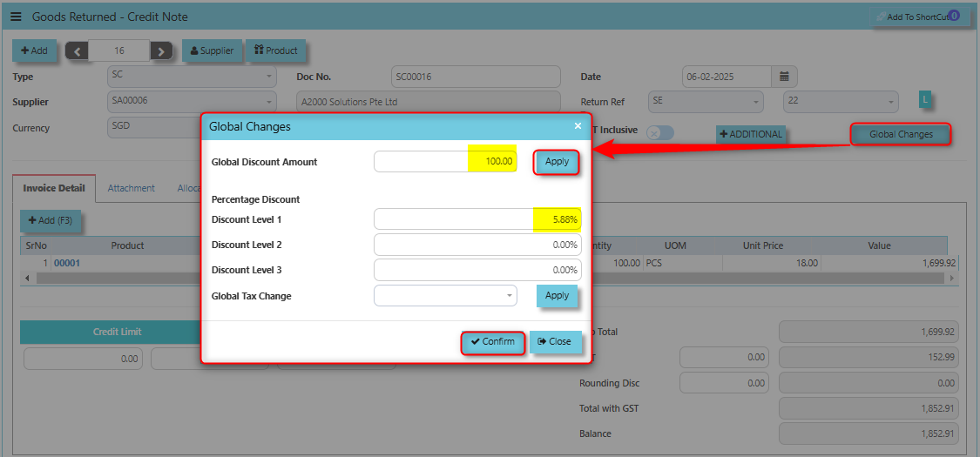Image resolution: width=980 pixels, height=457 pixels.
Task: Click the grid scroll left arrow
Action: (x=26, y=278)
